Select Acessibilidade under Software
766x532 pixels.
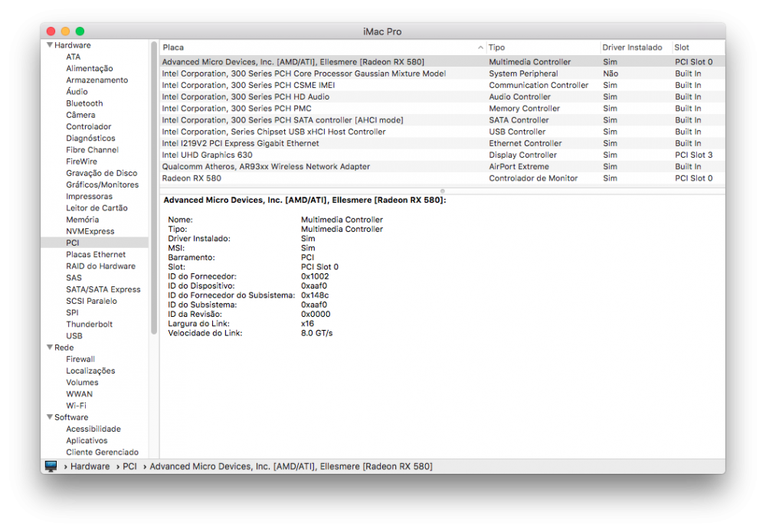tap(93, 429)
